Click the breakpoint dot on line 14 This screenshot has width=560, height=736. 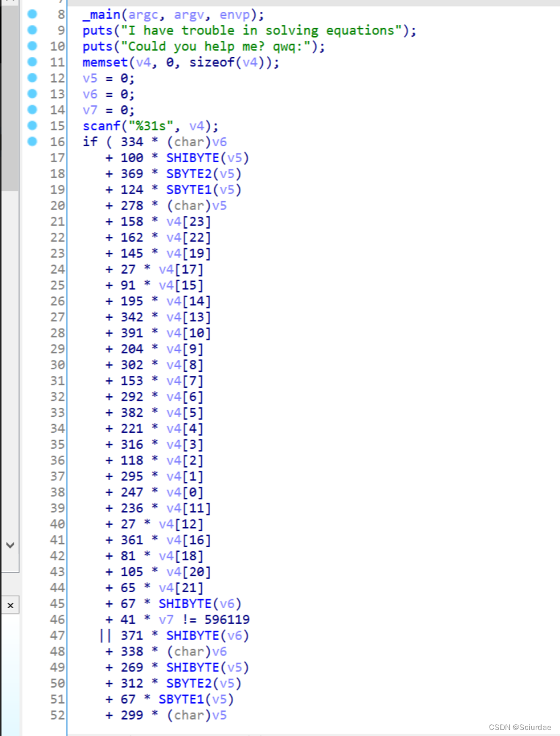click(33, 110)
